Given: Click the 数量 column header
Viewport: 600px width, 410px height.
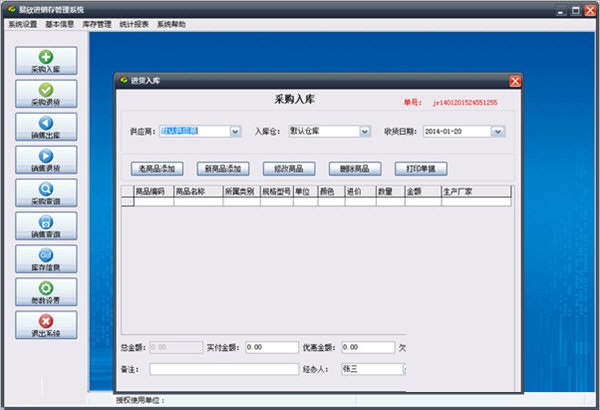Looking at the screenshot, I should click(390, 191).
